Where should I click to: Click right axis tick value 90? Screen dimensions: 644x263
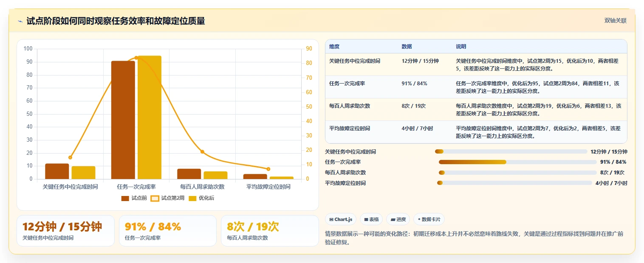click(x=309, y=49)
